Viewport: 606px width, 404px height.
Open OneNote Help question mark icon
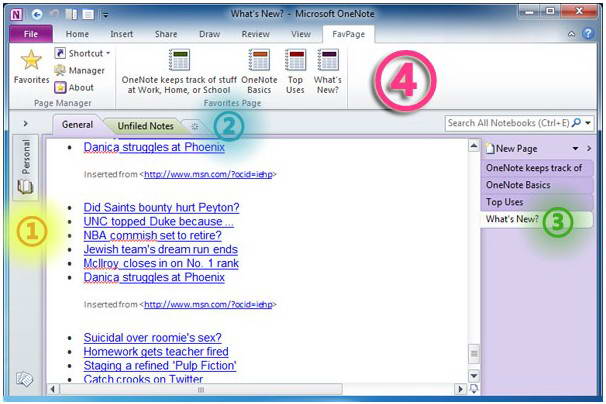click(588, 34)
